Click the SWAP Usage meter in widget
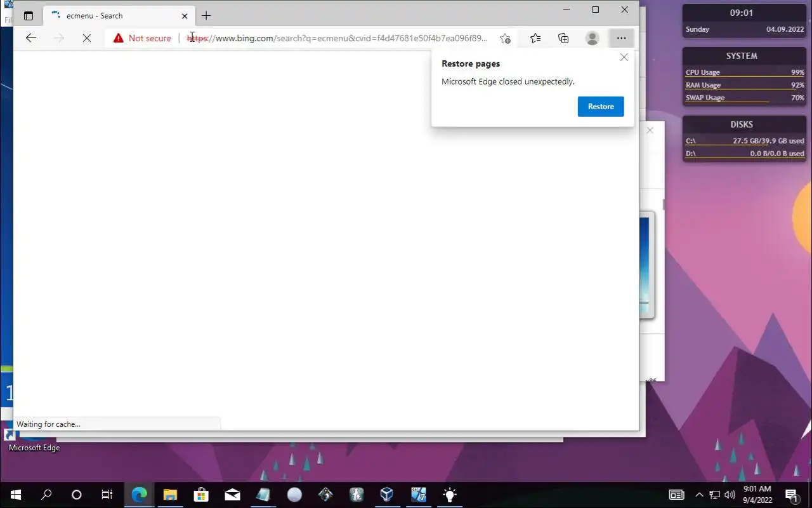This screenshot has height=508, width=812. click(745, 98)
